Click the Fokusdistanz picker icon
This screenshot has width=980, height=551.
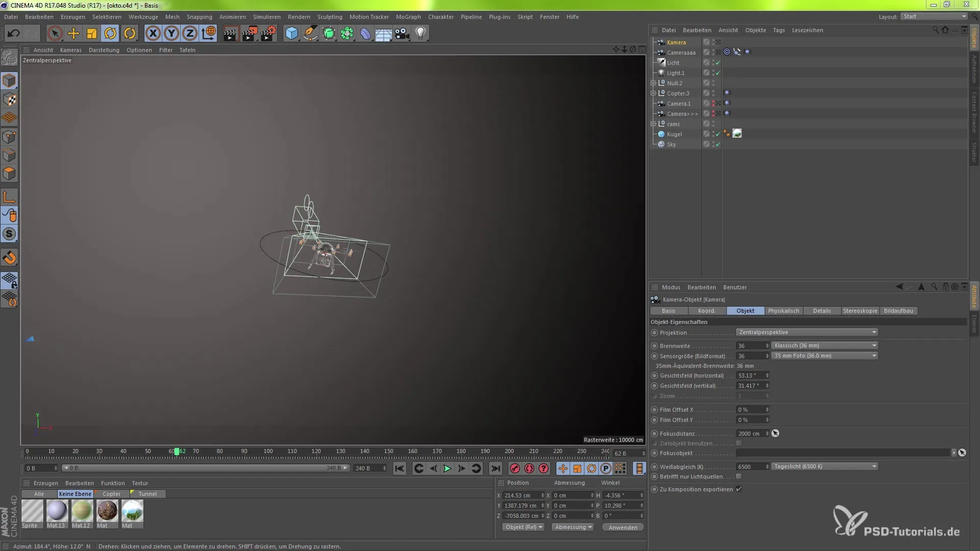[x=775, y=434]
